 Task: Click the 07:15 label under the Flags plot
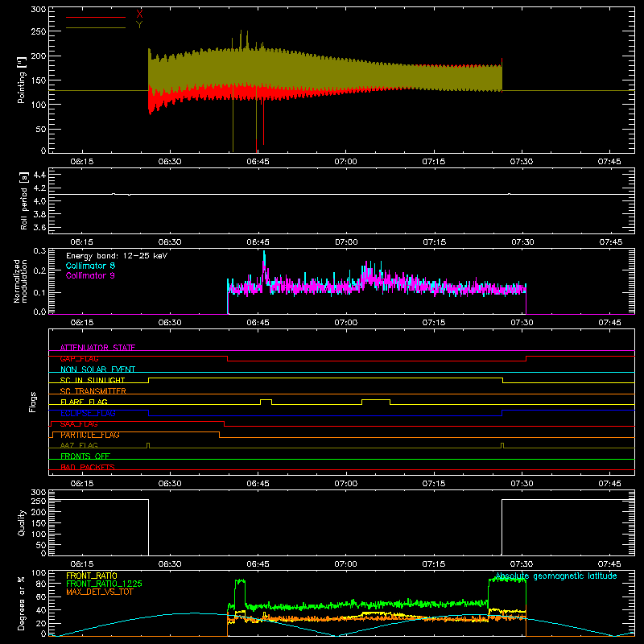[x=434, y=484]
